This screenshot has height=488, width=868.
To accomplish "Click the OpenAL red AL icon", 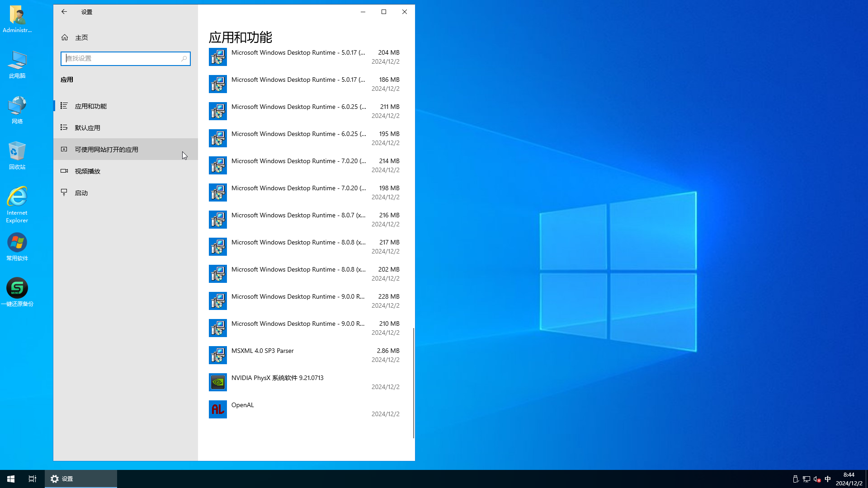I will coord(218,409).
